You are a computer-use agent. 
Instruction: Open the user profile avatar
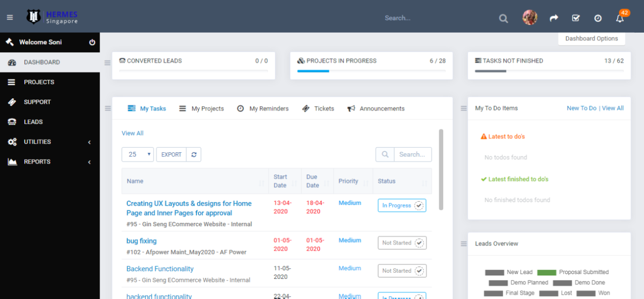pyautogui.click(x=529, y=18)
